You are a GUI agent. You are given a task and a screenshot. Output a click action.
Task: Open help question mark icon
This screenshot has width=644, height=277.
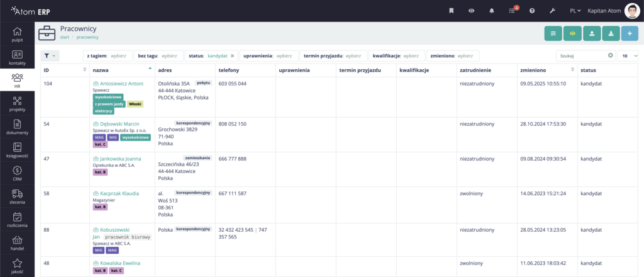coord(532,11)
